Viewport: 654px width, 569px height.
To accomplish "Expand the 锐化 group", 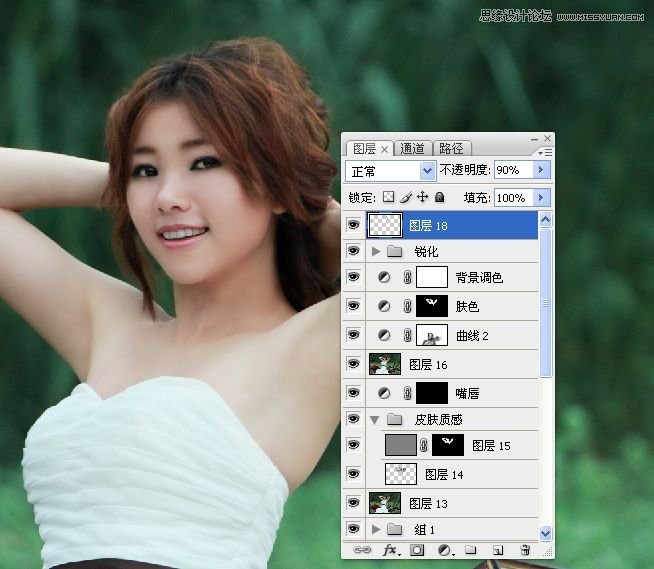I will point(376,251).
